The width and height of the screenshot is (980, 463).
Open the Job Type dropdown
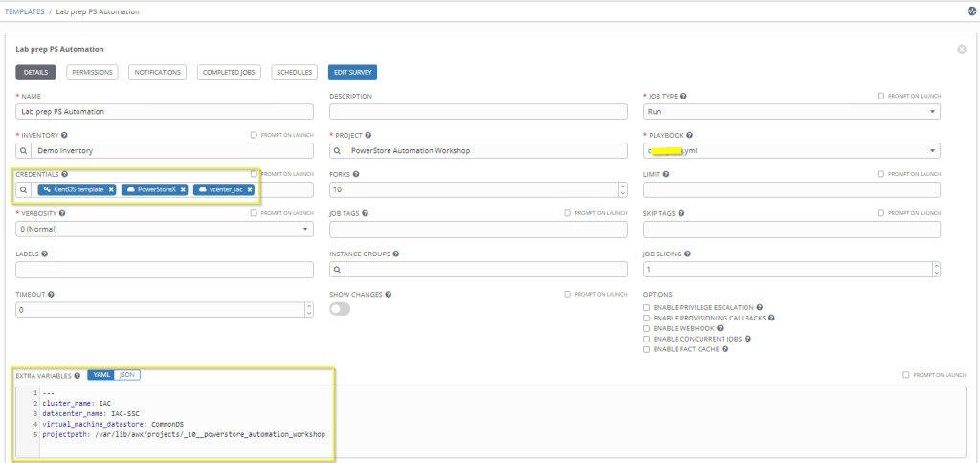click(x=791, y=112)
